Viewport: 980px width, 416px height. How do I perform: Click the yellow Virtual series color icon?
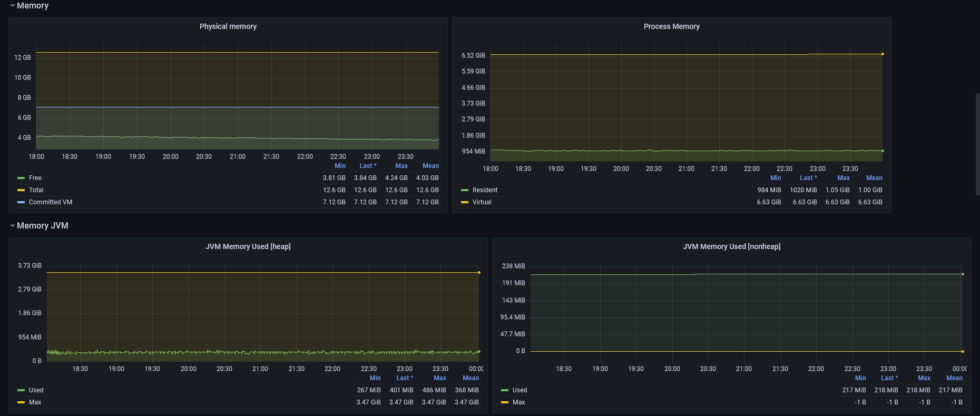click(465, 202)
